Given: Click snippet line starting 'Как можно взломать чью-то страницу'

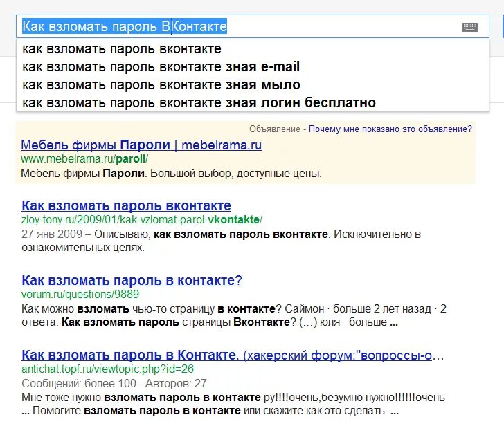Looking at the screenshot, I should pyautogui.click(x=234, y=309).
